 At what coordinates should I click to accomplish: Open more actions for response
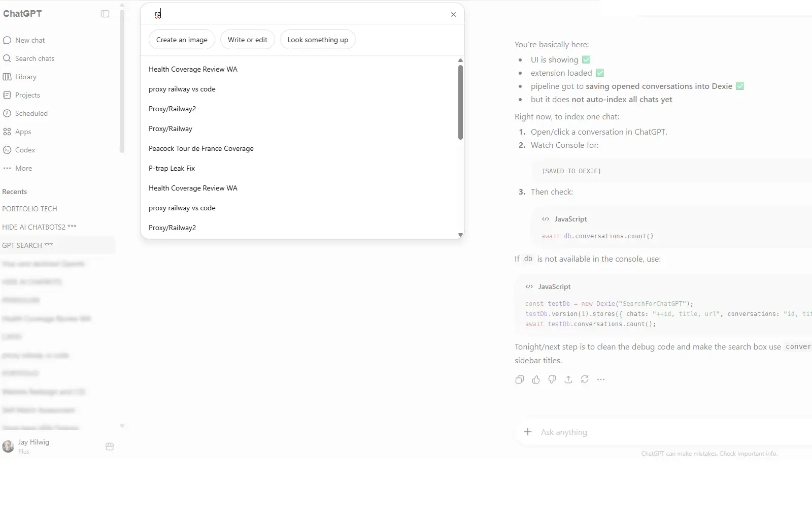(x=601, y=379)
